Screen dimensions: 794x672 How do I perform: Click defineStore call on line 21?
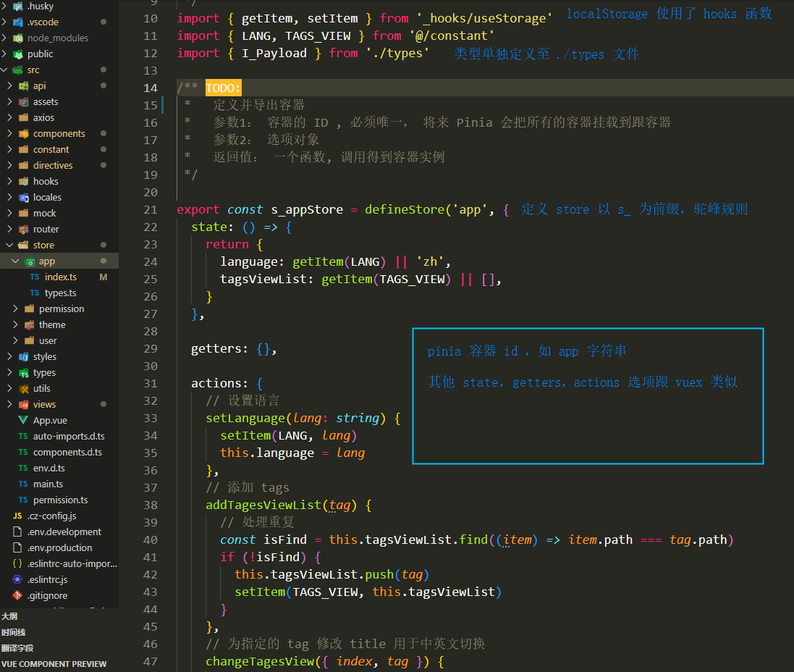click(405, 209)
